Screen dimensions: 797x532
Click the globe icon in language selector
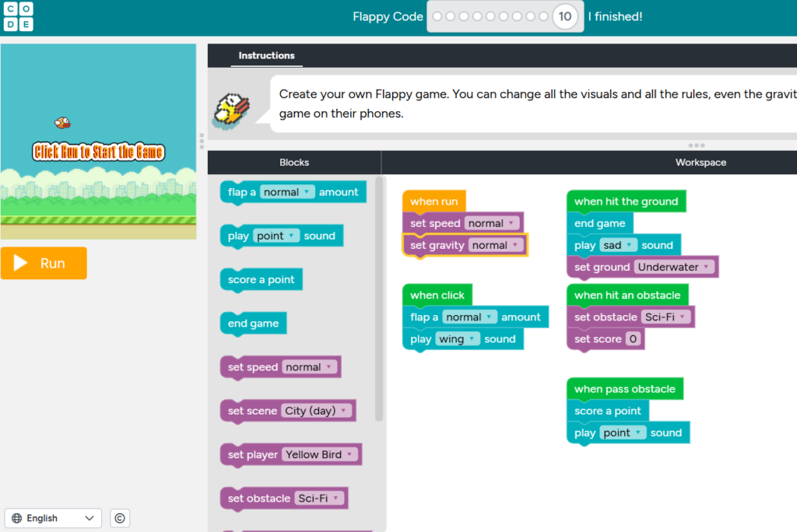[x=16, y=518]
